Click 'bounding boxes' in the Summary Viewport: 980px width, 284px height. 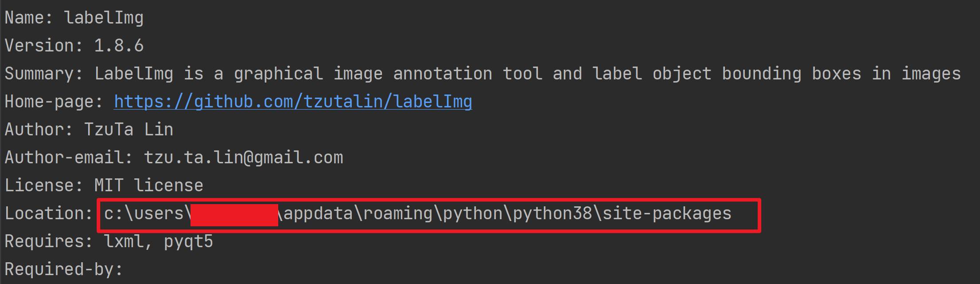[x=792, y=74]
